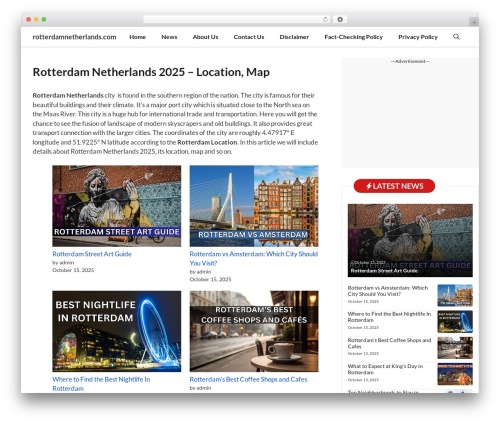
Task: Open the Rotterdam vs Amsterdam main thumbnail
Action: tap(254, 206)
